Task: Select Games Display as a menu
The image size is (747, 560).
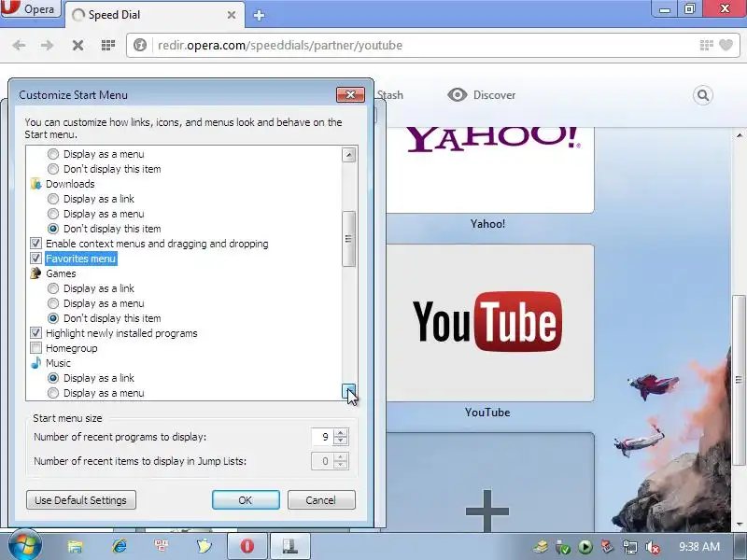Action: click(53, 303)
